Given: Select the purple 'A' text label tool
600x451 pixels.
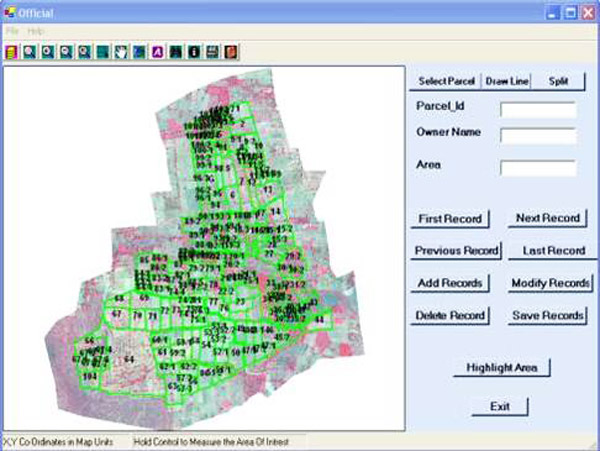Looking at the screenshot, I should pos(157,51).
